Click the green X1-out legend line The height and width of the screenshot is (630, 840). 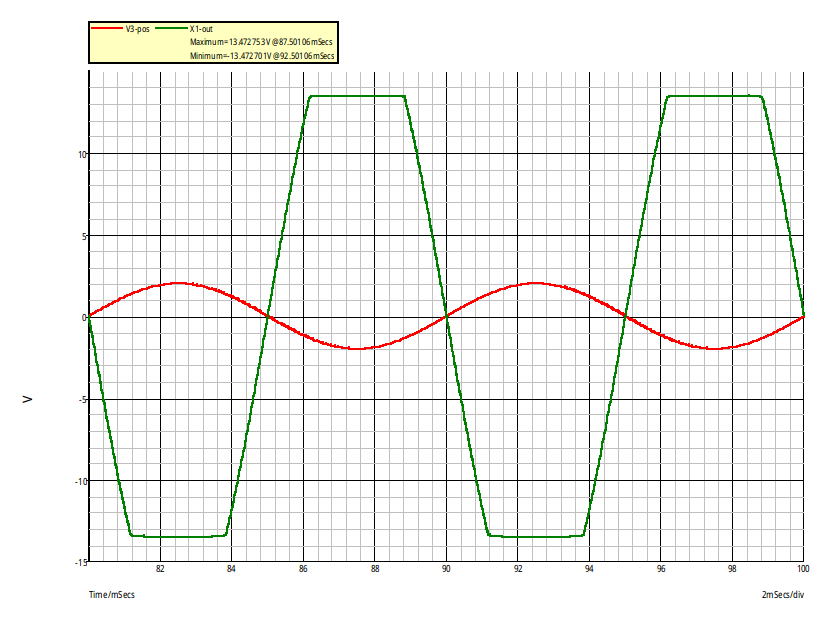click(x=171, y=28)
